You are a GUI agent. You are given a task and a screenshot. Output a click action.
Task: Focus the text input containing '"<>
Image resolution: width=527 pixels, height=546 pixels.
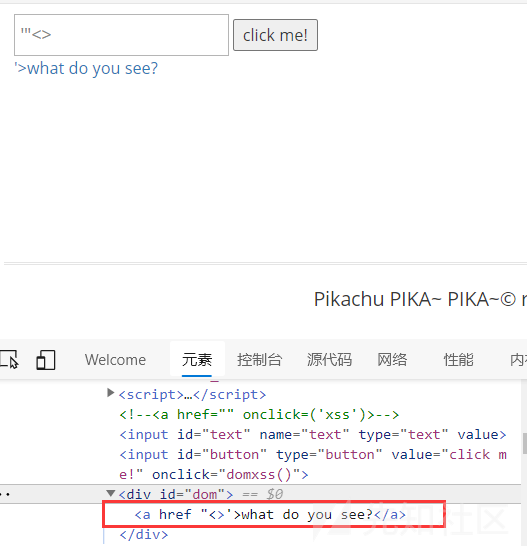click(121, 35)
